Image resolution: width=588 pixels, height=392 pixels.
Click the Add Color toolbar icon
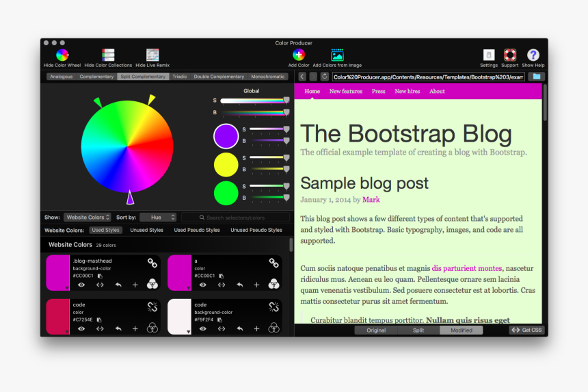pos(299,55)
